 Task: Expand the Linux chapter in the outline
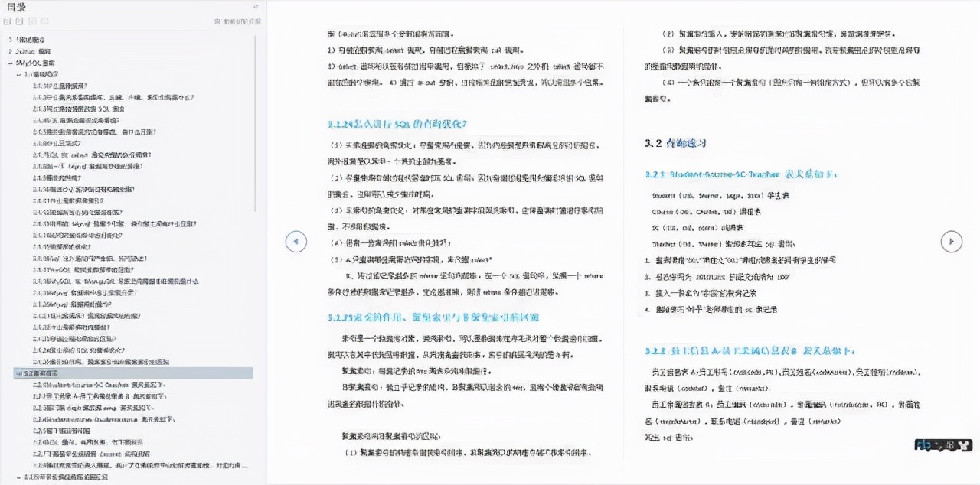11,50
